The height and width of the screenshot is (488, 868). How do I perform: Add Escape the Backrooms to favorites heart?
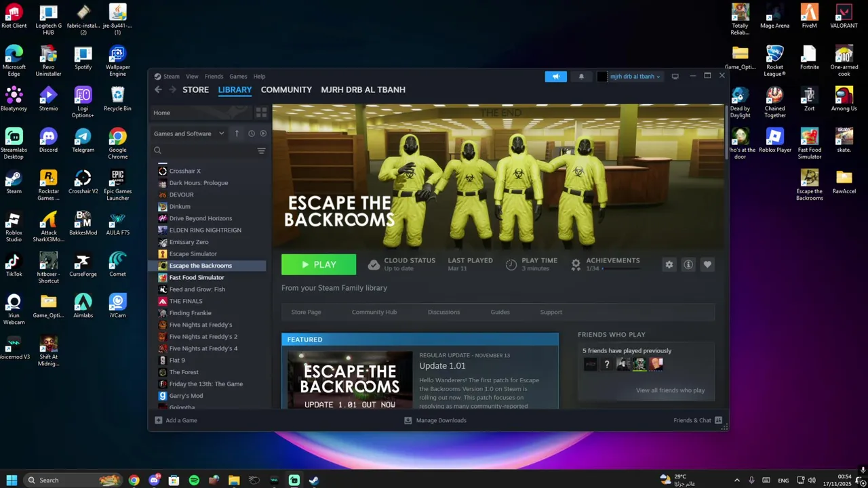click(x=707, y=264)
